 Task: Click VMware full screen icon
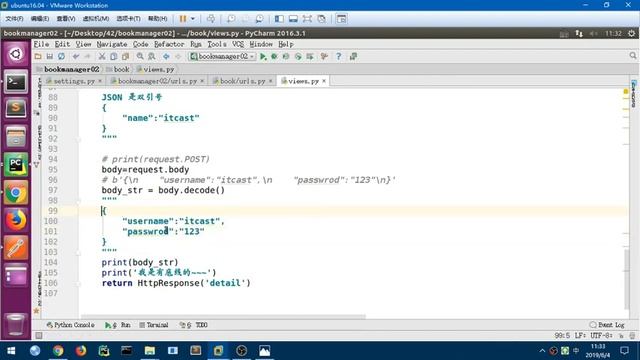click(307, 19)
